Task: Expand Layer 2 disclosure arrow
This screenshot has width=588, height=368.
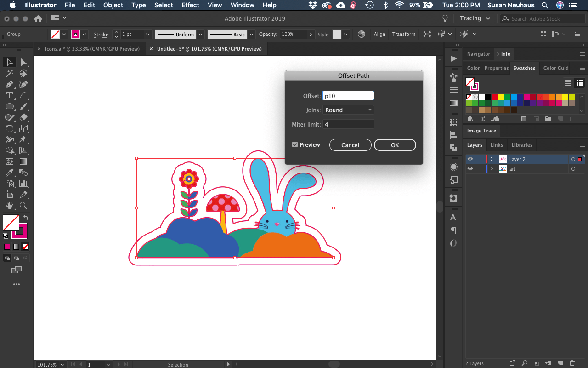Action: [x=492, y=159]
